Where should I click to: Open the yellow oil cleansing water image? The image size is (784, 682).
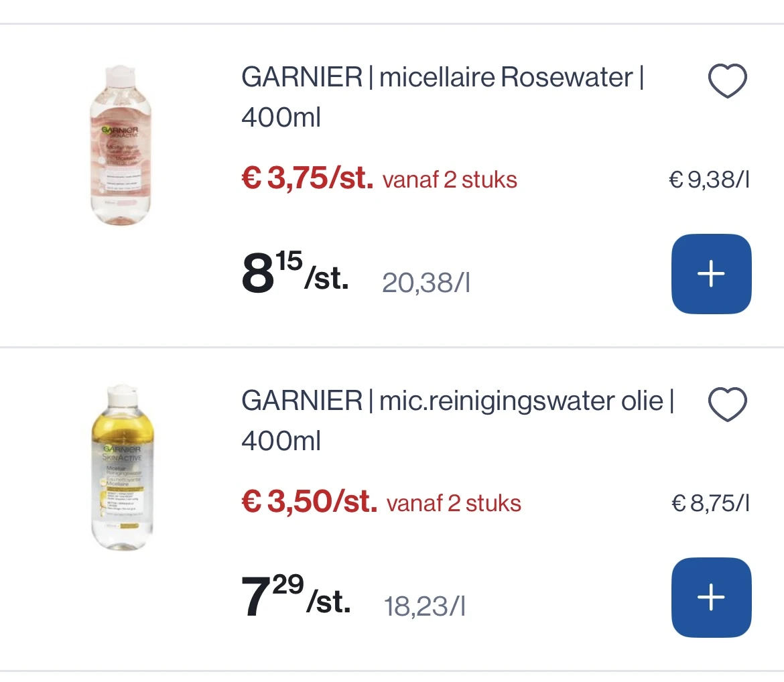click(x=121, y=468)
